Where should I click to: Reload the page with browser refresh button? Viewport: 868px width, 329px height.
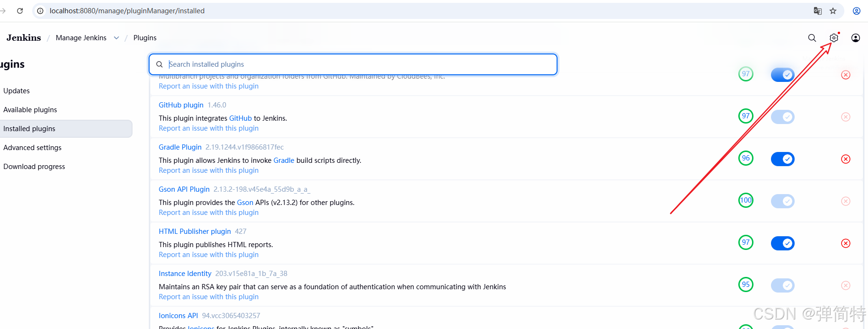click(x=20, y=11)
